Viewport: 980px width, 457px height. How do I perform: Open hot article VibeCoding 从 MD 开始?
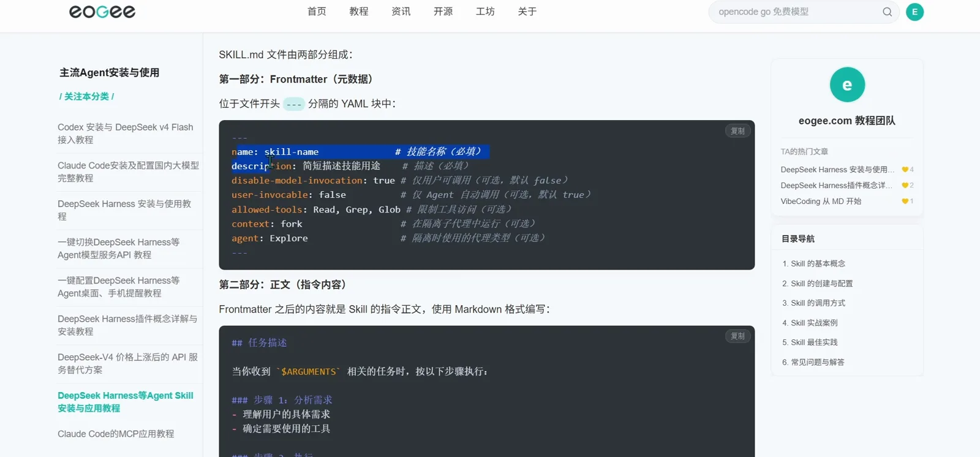pos(821,202)
